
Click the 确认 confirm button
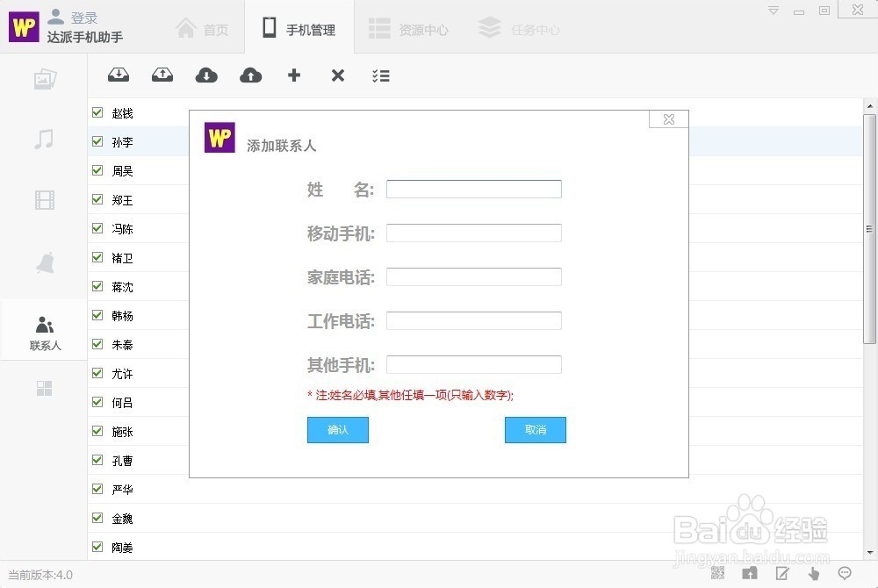point(337,430)
